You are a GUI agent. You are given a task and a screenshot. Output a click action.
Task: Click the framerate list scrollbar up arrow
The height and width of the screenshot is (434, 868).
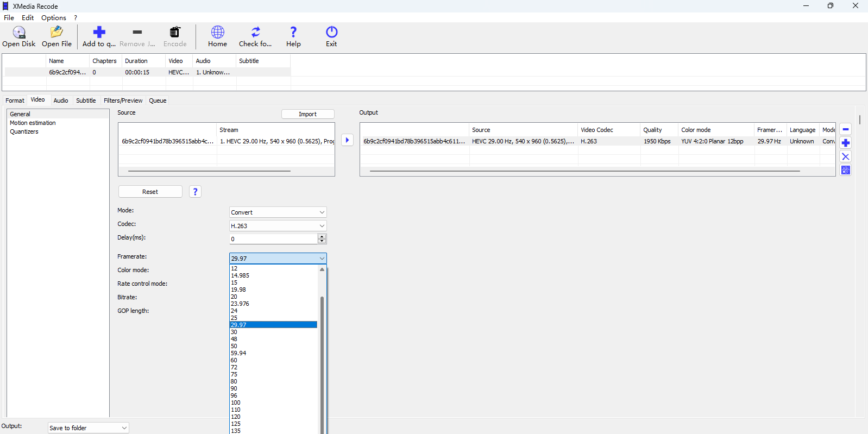(x=322, y=269)
